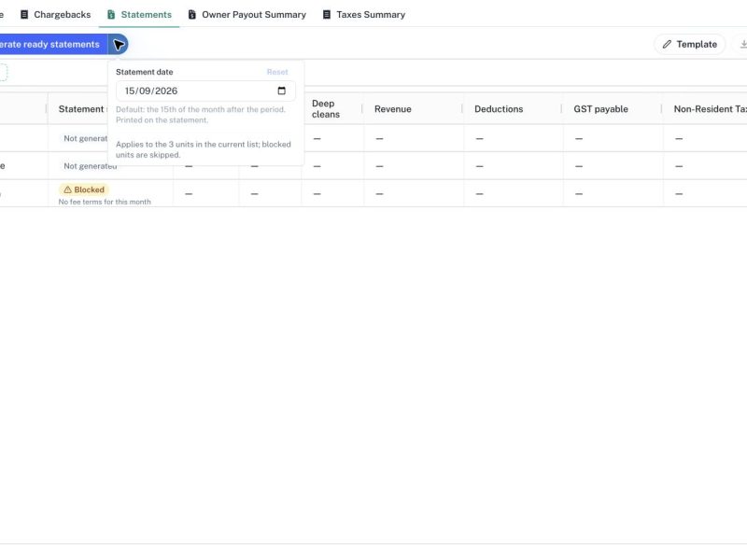Click the pencil icon on Template
747x560 pixels.
(x=667, y=44)
